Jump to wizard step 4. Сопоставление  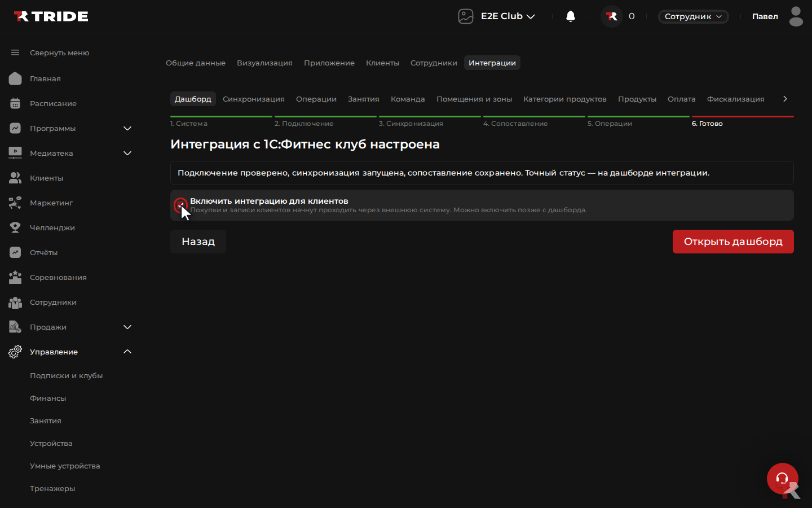click(x=534, y=122)
